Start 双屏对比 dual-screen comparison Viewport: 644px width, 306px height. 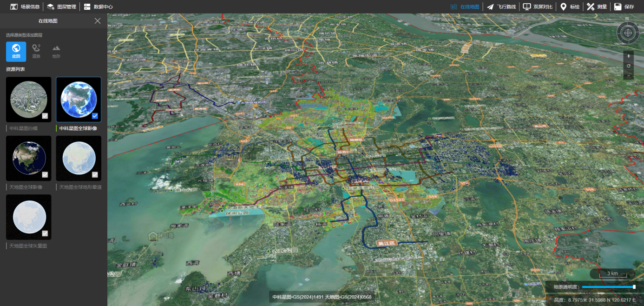coord(538,7)
